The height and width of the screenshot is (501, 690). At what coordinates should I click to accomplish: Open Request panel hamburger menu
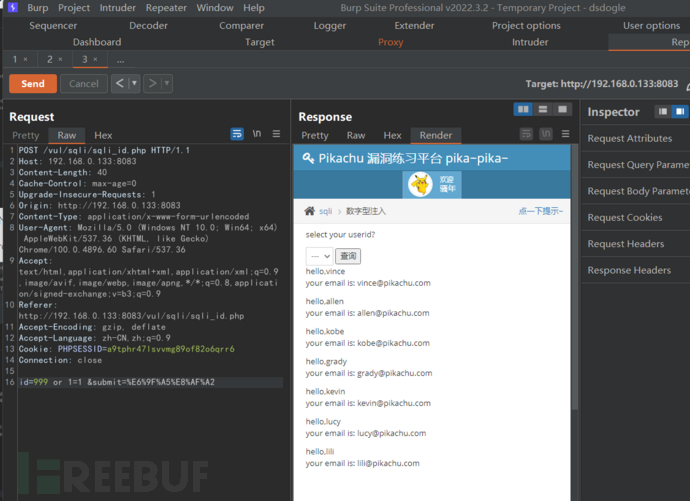tap(276, 134)
